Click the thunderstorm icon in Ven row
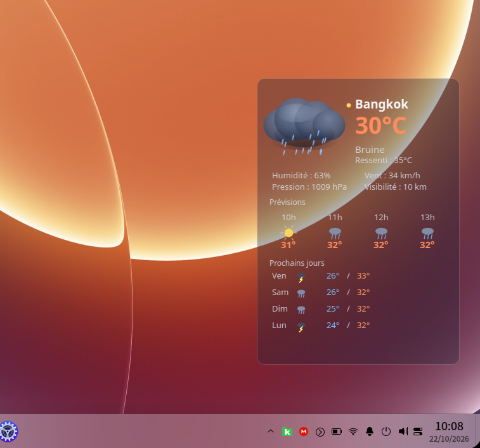This screenshot has width=480, height=448. click(301, 278)
